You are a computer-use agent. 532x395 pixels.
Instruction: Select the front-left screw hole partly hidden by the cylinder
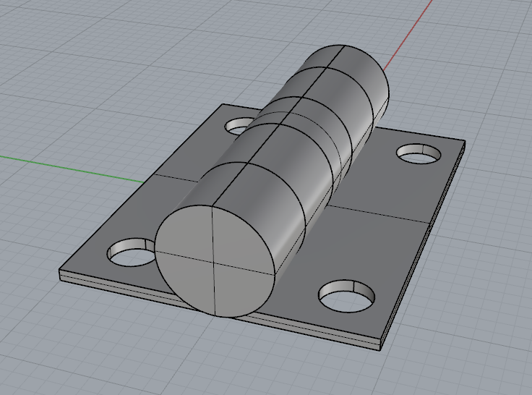132,252
